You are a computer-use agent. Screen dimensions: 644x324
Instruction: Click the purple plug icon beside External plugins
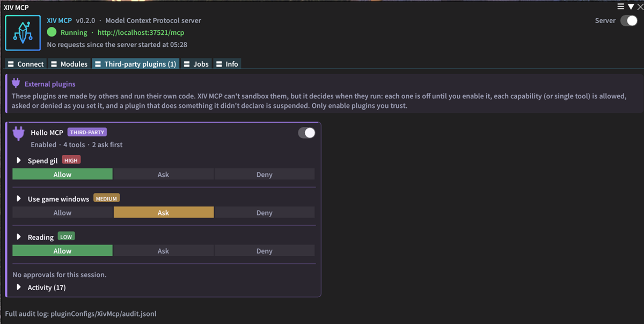(16, 83)
